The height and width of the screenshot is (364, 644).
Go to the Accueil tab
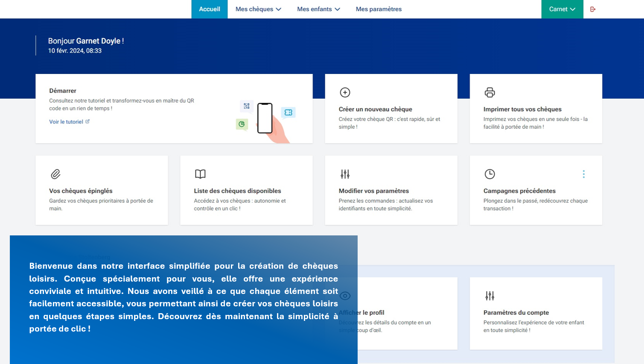pyautogui.click(x=210, y=9)
